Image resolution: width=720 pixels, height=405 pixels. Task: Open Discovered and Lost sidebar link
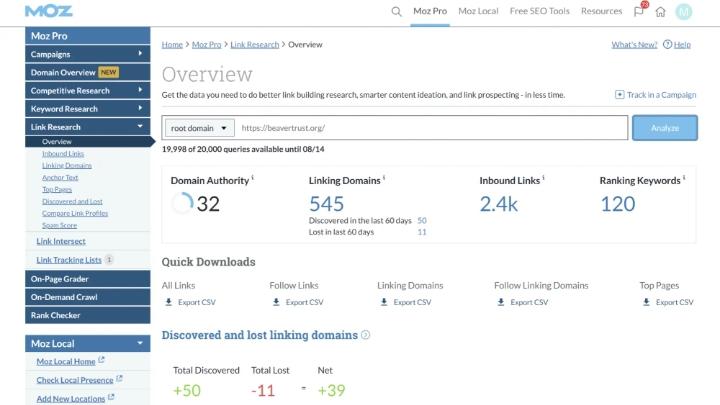click(x=73, y=201)
